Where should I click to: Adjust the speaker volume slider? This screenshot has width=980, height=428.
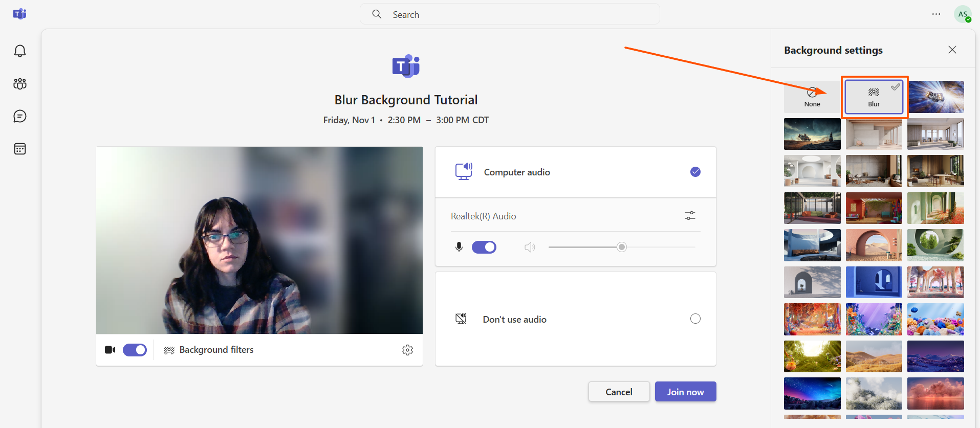coord(621,247)
